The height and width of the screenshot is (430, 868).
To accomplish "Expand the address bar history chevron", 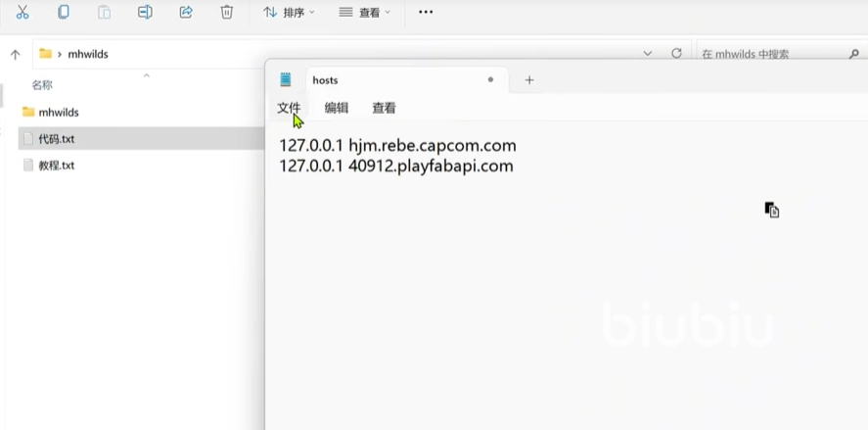I will [x=648, y=54].
